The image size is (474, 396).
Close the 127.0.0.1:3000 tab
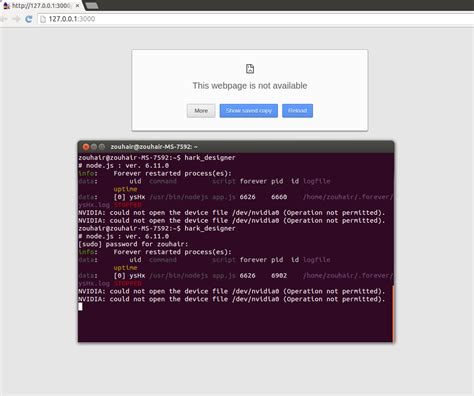click(x=77, y=6)
